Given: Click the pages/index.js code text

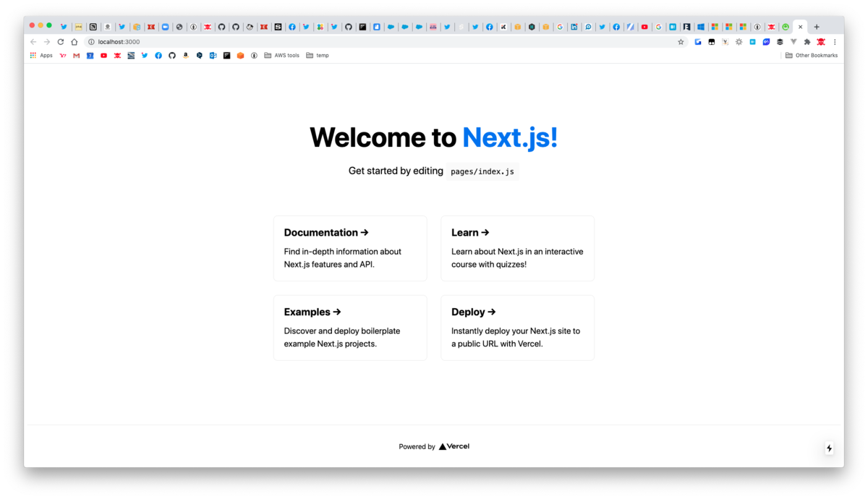Looking at the screenshot, I should (482, 171).
